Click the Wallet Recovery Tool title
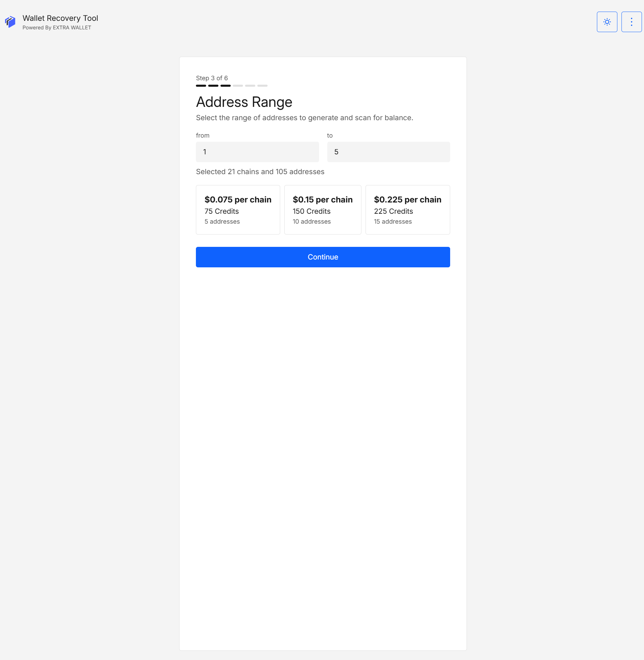The image size is (644, 660). tap(60, 18)
